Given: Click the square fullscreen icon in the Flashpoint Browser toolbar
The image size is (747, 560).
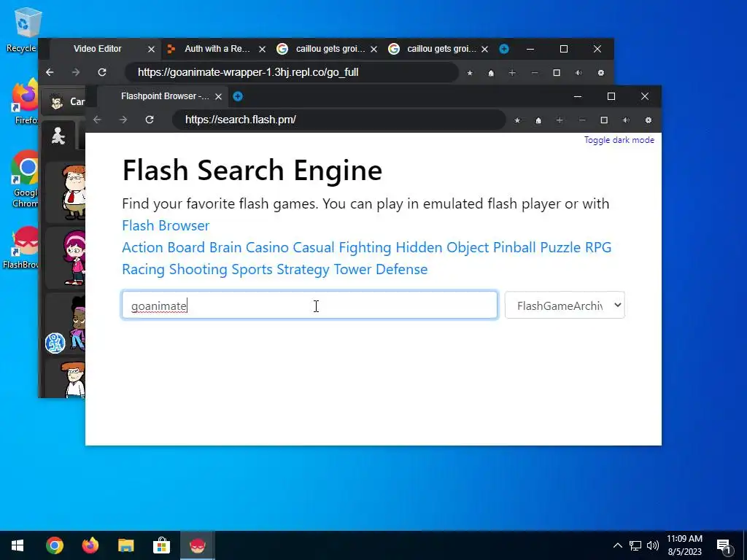Looking at the screenshot, I should tap(604, 120).
